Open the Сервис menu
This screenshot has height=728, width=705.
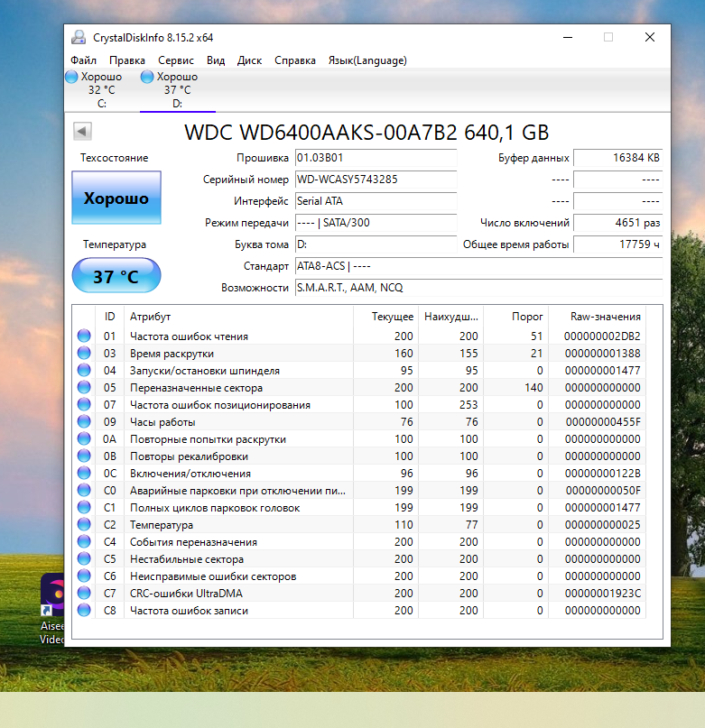coord(176,60)
